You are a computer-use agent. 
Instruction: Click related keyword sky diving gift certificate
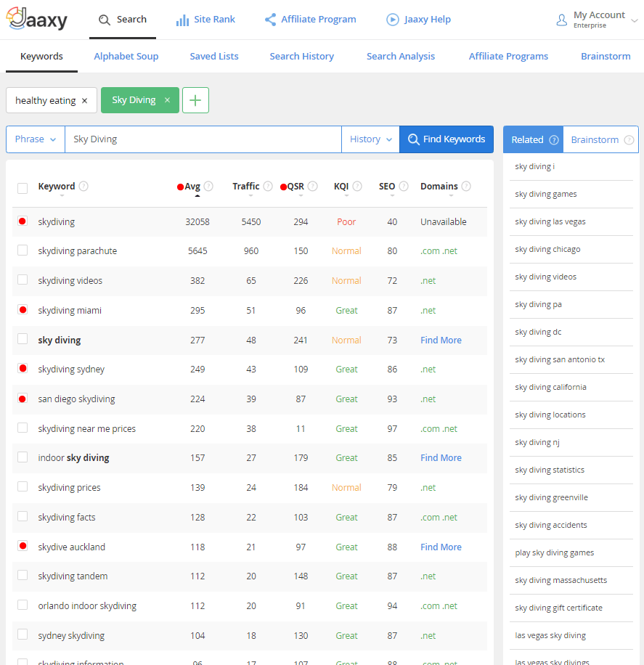pos(558,608)
